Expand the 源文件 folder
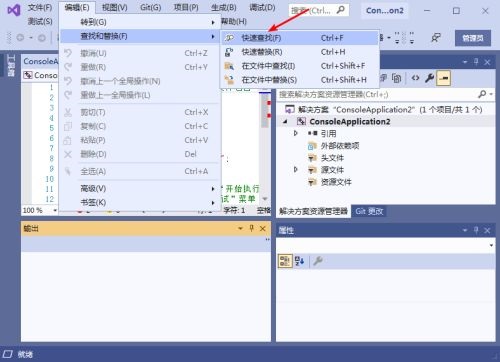 click(295, 170)
